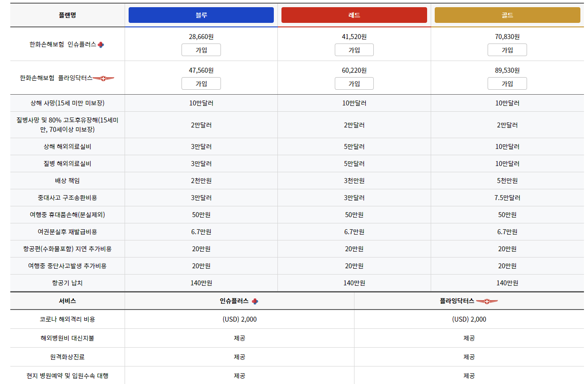The image size is (588, 384).
Task: Click the 질병 해외의료실비 row label
Action: (x=67, y=163)
